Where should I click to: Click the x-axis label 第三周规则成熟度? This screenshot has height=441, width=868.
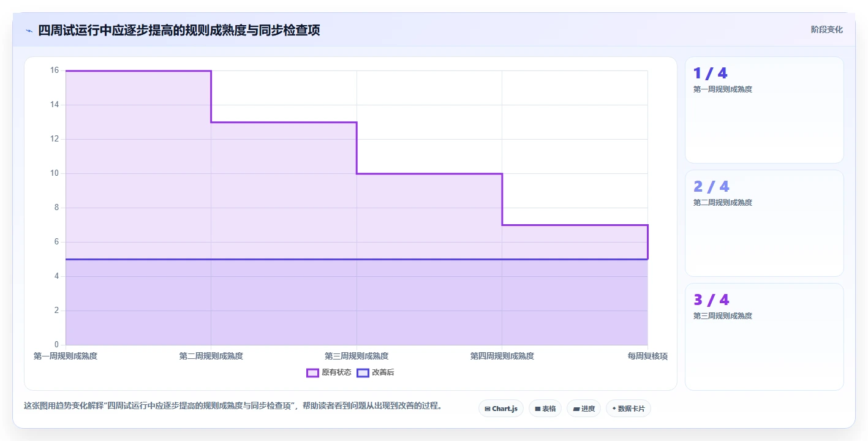[x=357, y=356]
